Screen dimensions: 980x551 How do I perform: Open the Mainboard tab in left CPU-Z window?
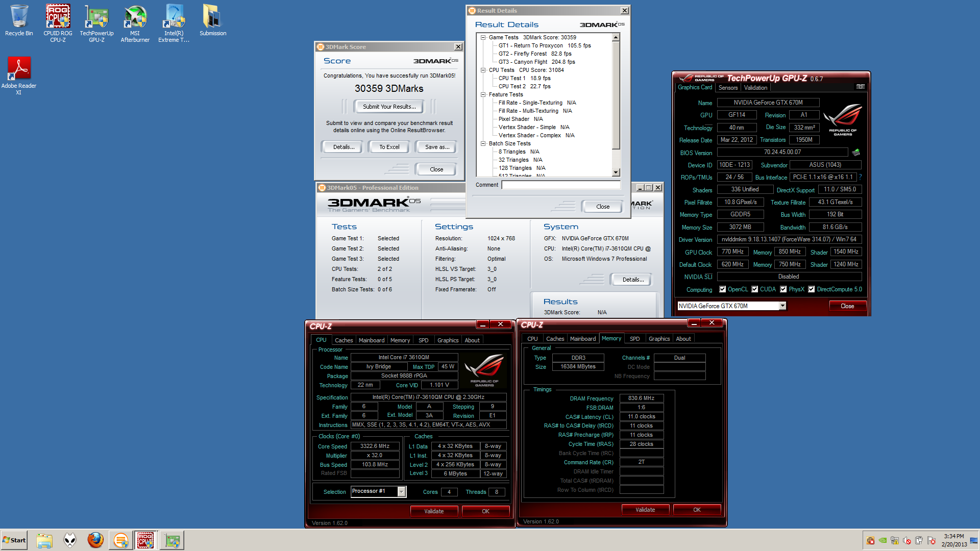pos(372,340)
